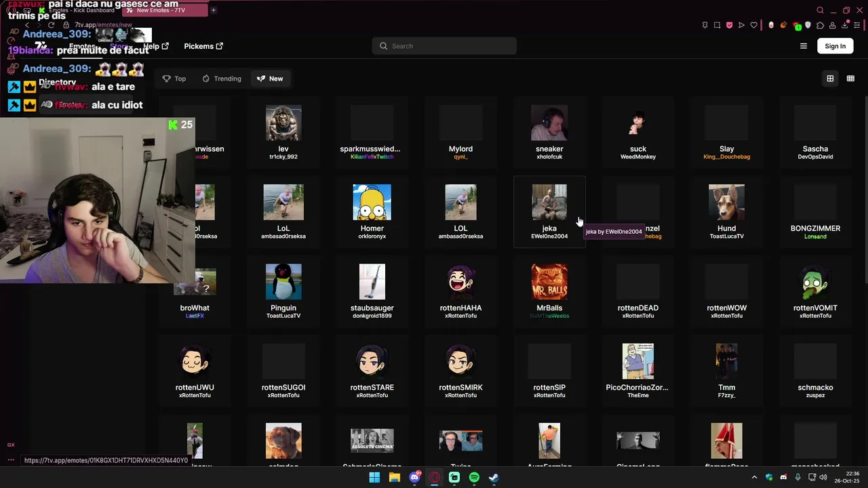Screen dimensions: 868x488
Task: Click the schmacko emote name
Action: pos(815,388)
